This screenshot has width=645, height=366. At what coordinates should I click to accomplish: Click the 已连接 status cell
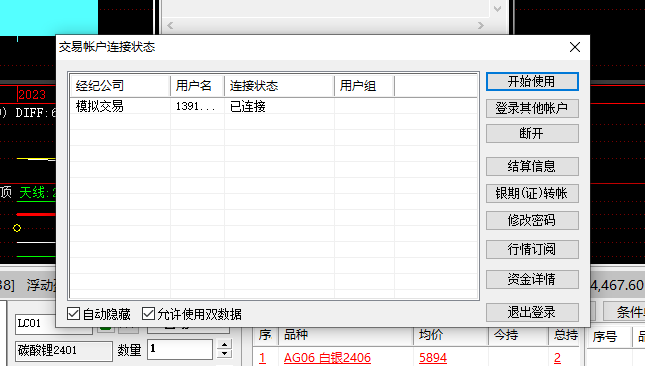[248, 107]
